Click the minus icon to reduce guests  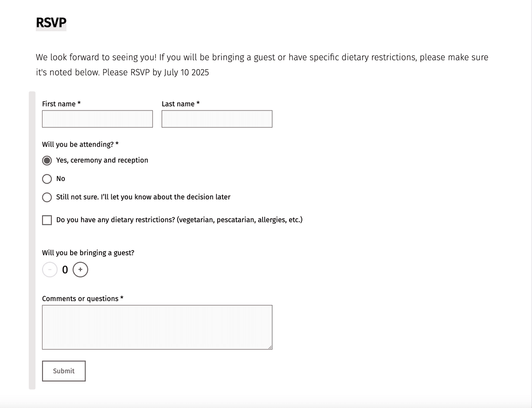[50, 269]
